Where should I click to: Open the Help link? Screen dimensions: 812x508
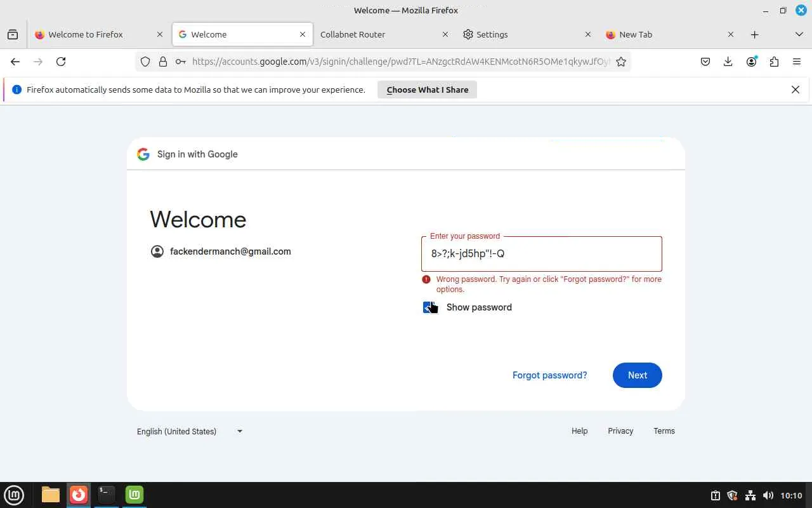pos(580,431)
